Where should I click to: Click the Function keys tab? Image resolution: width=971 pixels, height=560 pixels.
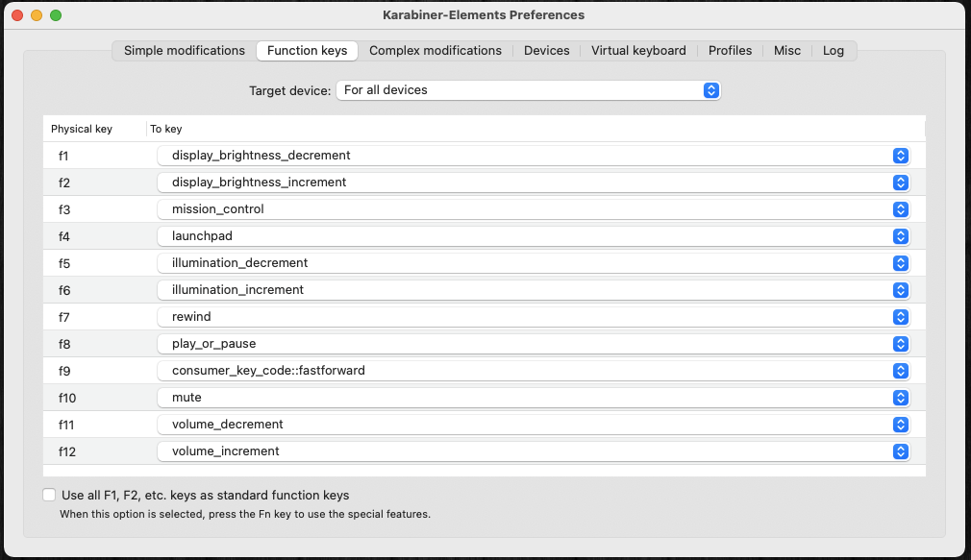(x=308, y=51)
